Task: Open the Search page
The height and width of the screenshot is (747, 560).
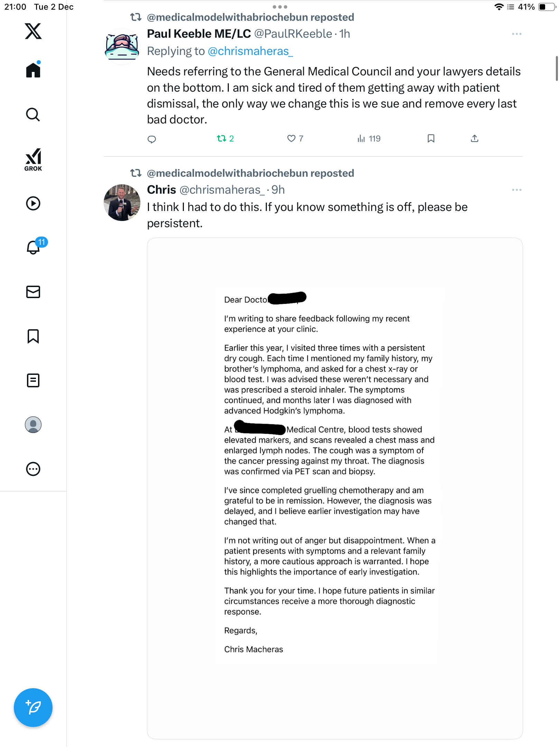Action: click(33, 114)
